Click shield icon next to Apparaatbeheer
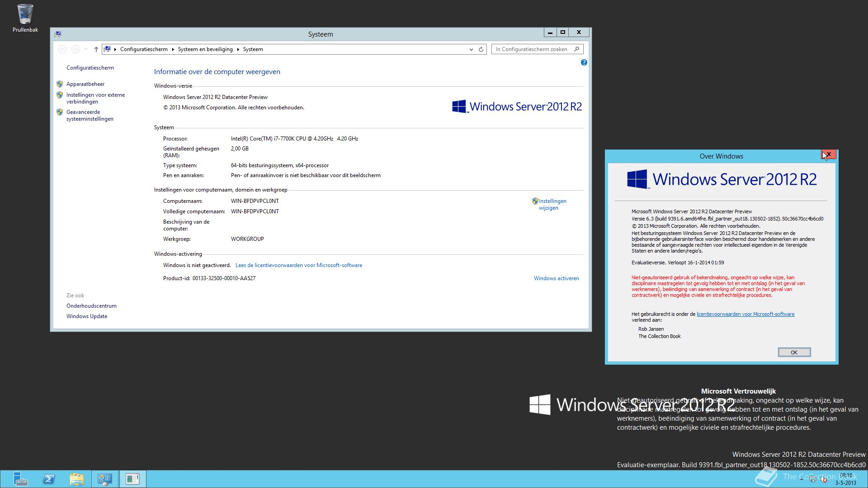This screenshot has width=868, height=488. [60, 84]
